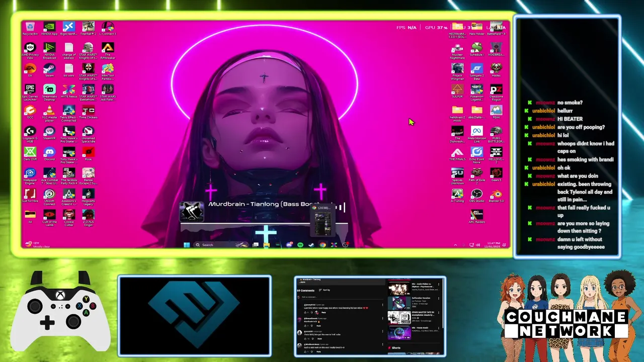Click the chat message 'no smoke?'
Viewport: 644px width, 362px height.
point(570,103)
